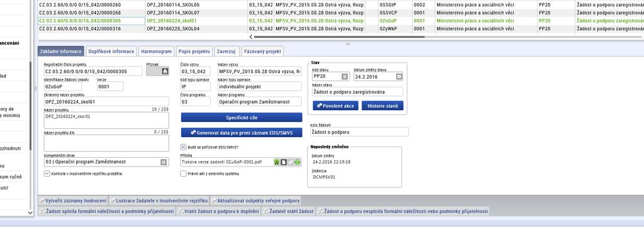Image resolution: width=644 pixels, height=227 pixels.
Task: Click the Název stavu field
Action: 357,92
